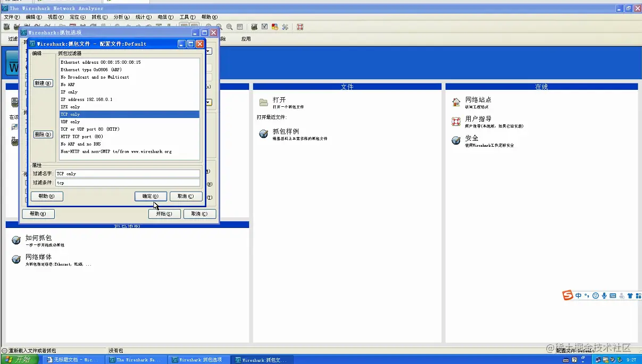Image resolution: width=642 pixels, height=364 pixels.
Task: Open the 编辑(E) menu
Action: [x=34, y=17]
